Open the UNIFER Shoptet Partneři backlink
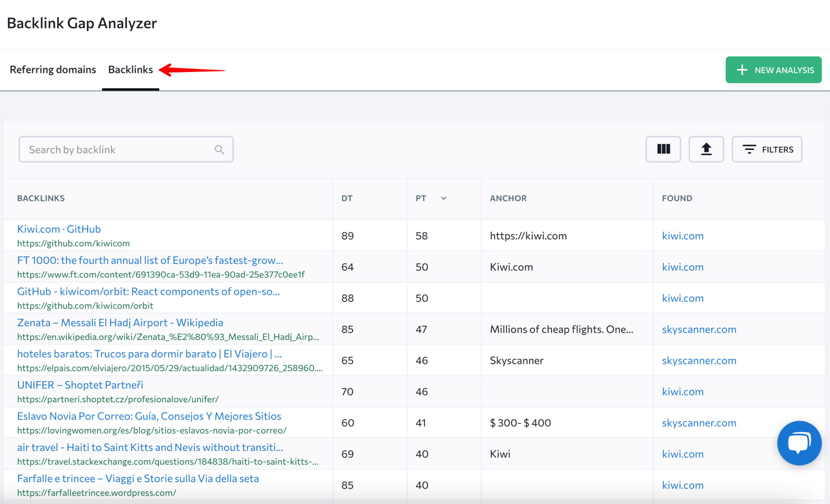Viewport: 830px width, 504px height. 80,384
